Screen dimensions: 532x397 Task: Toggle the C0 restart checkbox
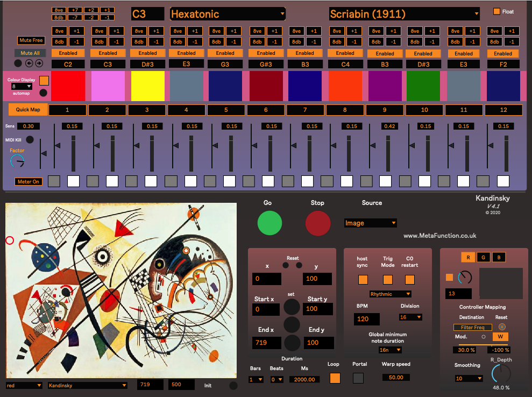[x=410, y=280]
